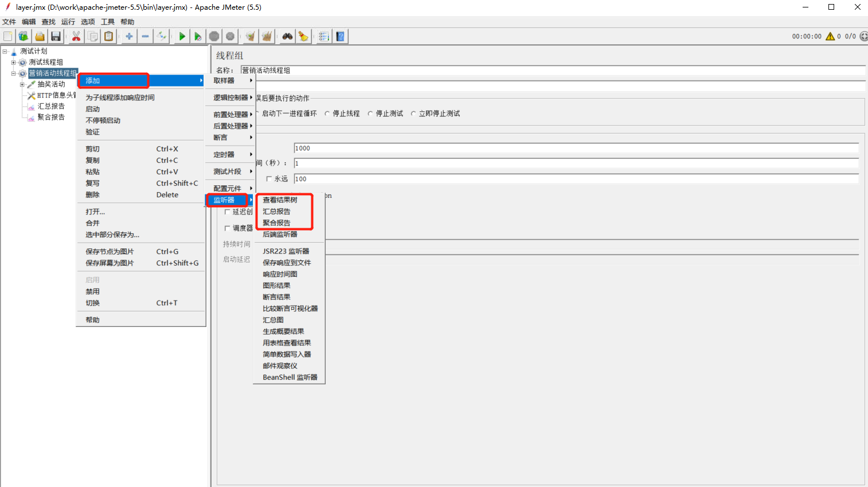Check the 永远 loop forever checkbox
The height and width of the screenshot is (487, 868).
coord(269,179)
